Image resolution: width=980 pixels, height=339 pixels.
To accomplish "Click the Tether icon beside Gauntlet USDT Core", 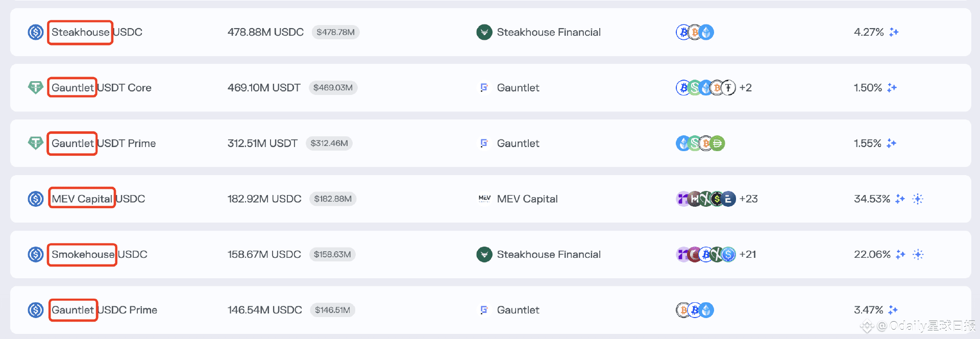I will (x=35, y=87).
